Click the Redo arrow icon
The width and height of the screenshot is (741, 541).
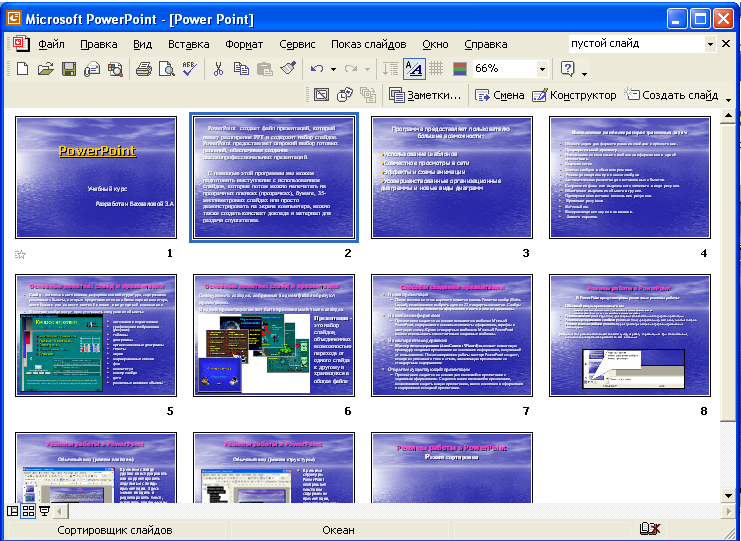click(351, 69)
